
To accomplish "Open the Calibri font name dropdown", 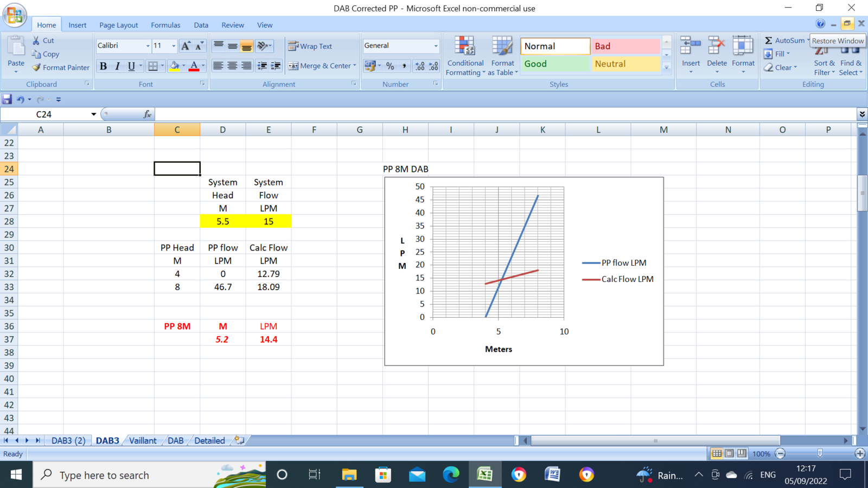I will tap(148, 46).
